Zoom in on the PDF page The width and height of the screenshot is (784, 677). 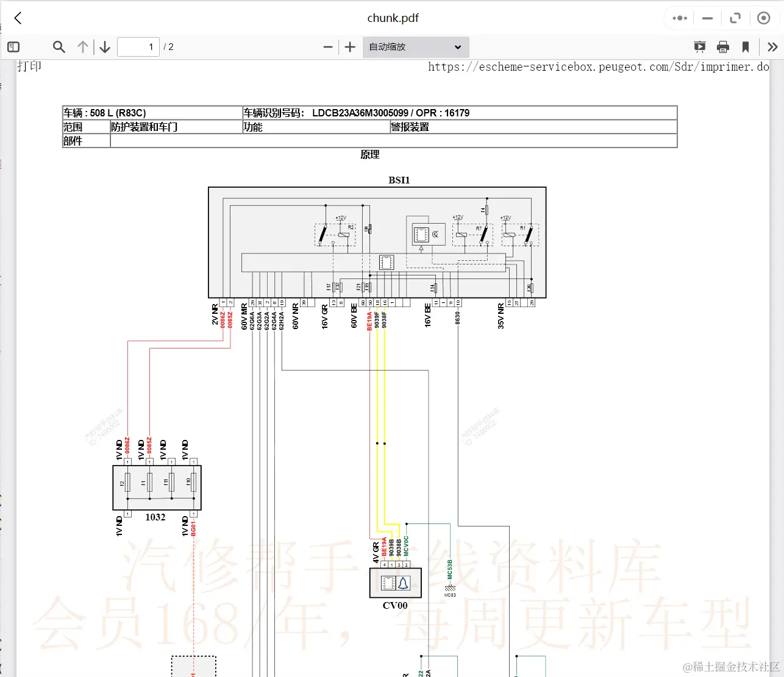[x=349, y=46]
